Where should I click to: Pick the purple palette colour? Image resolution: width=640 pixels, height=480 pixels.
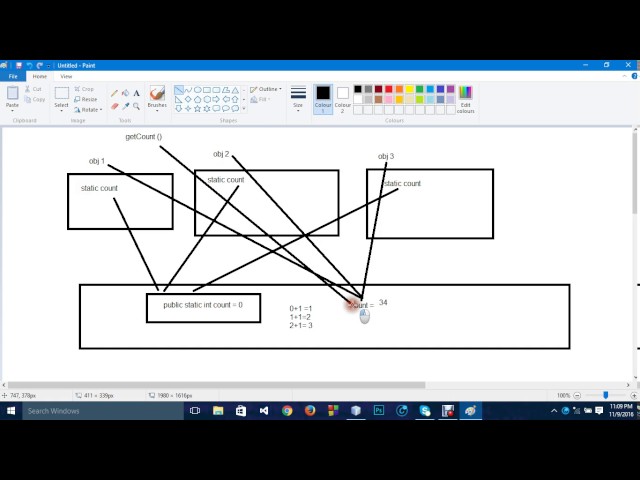pos(451,89)
